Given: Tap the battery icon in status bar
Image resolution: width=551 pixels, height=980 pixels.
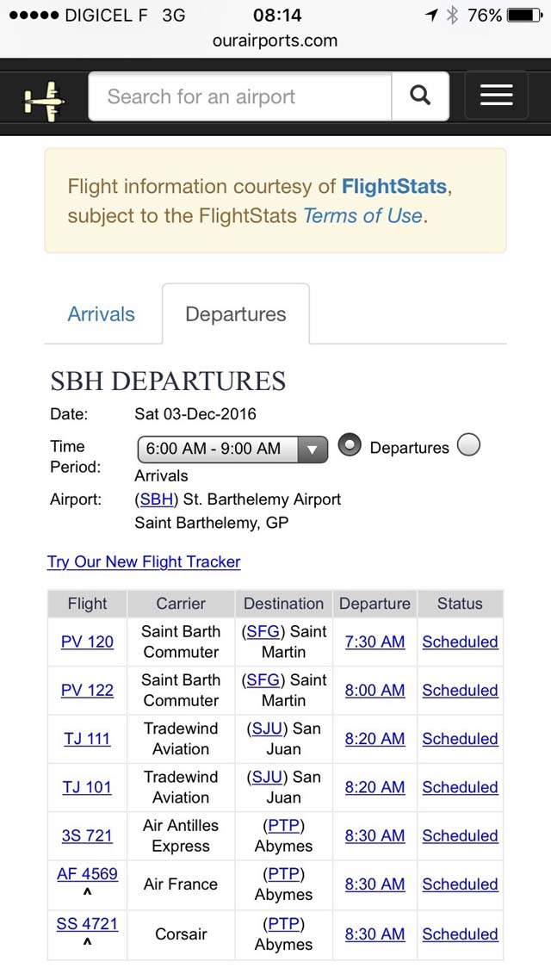Looking at the screenshot, I should point(524,15).
